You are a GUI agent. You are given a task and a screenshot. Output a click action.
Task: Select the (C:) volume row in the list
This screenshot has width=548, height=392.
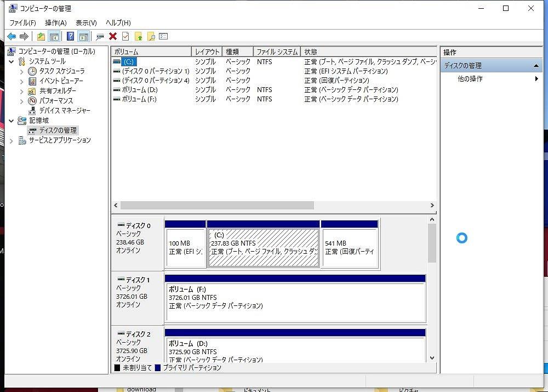tap(275, 62)
